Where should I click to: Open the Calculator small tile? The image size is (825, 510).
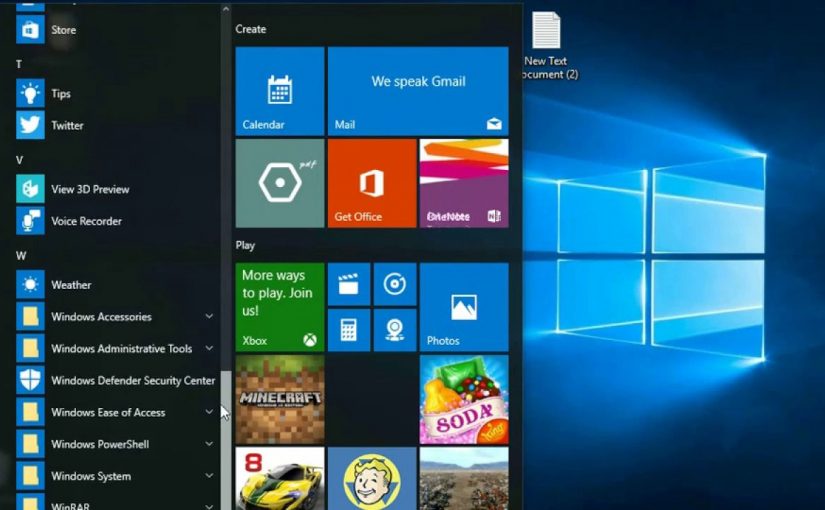(x=349, y=330)
